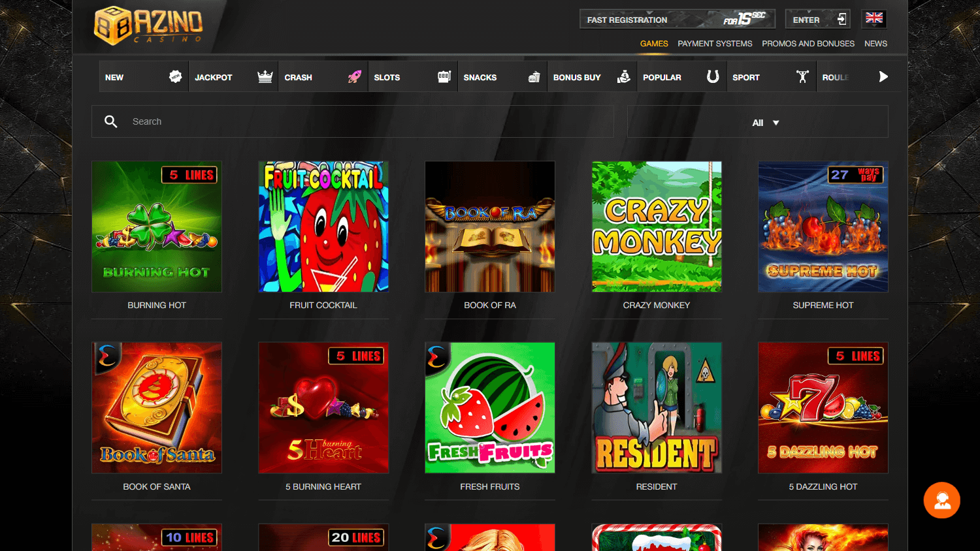This screenshot has width=980, height=551.
Task: Click the BOOK OF SANTA title text
Action: pos(157,486)
